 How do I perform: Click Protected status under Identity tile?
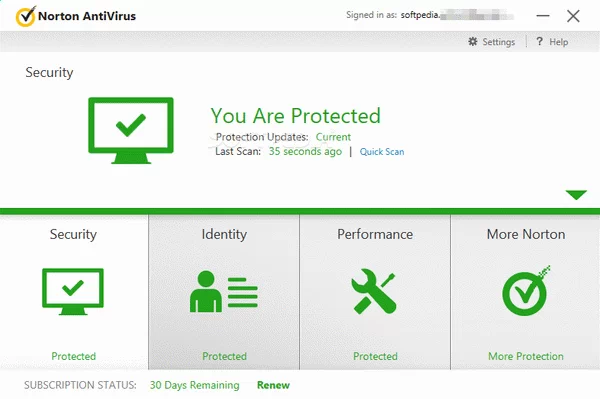click(224, 356)
